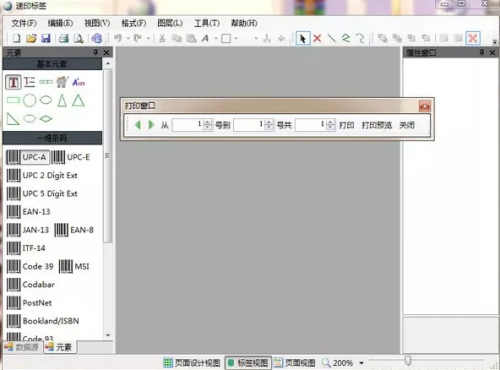Open the redo history dropdown arrow

tap(148, 39)
